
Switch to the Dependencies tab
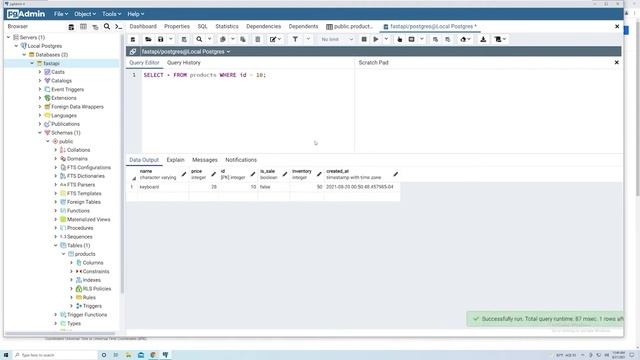(x=264, y=26)
